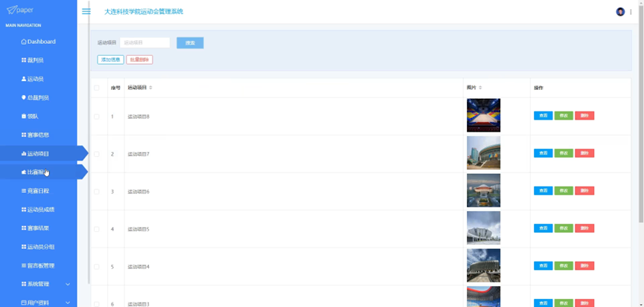Check the box for row 1 运动项目8
644x307 pixels.
(x=97, y=117)
